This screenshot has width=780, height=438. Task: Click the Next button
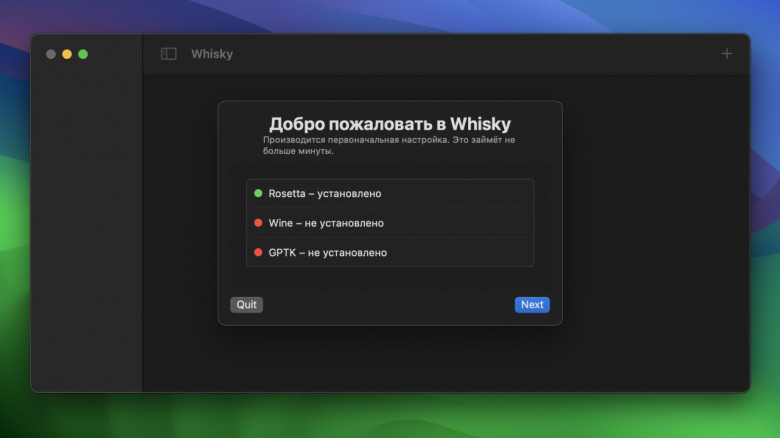click(x=532, y=305)
